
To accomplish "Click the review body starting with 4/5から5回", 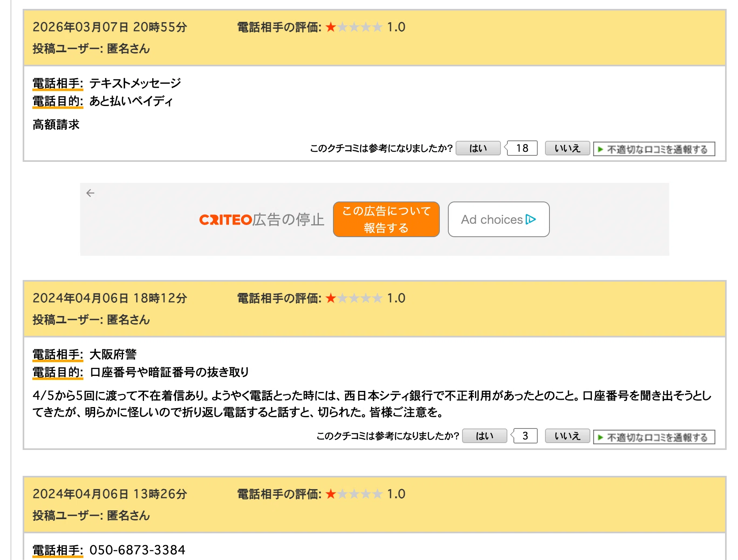I will (371, 404).
